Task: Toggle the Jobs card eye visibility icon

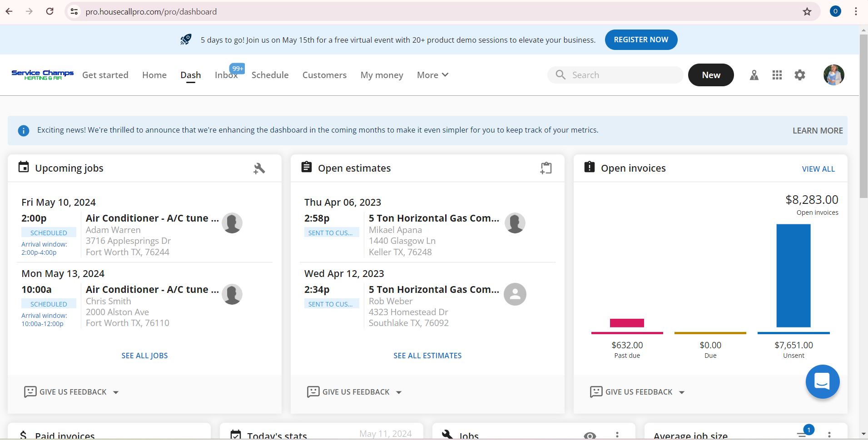Action: (590, 435)
